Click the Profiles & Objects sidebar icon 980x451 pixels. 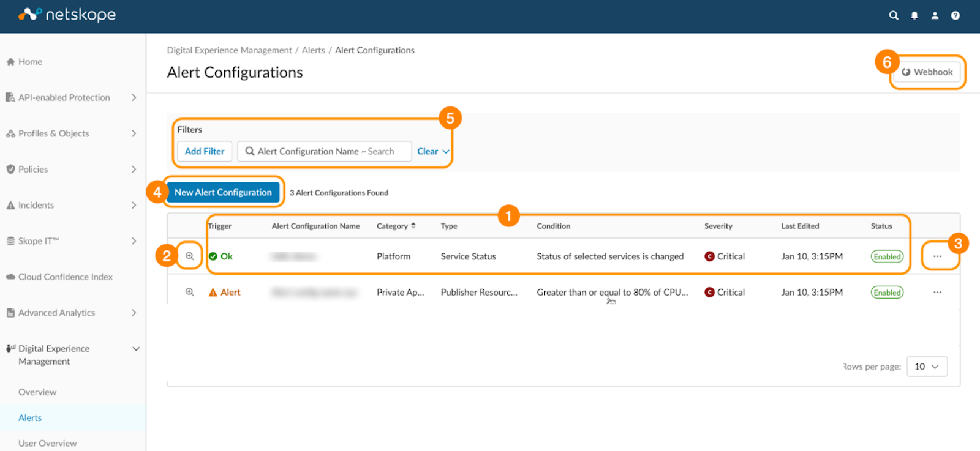pyautogui.click(x=10, y=133)
